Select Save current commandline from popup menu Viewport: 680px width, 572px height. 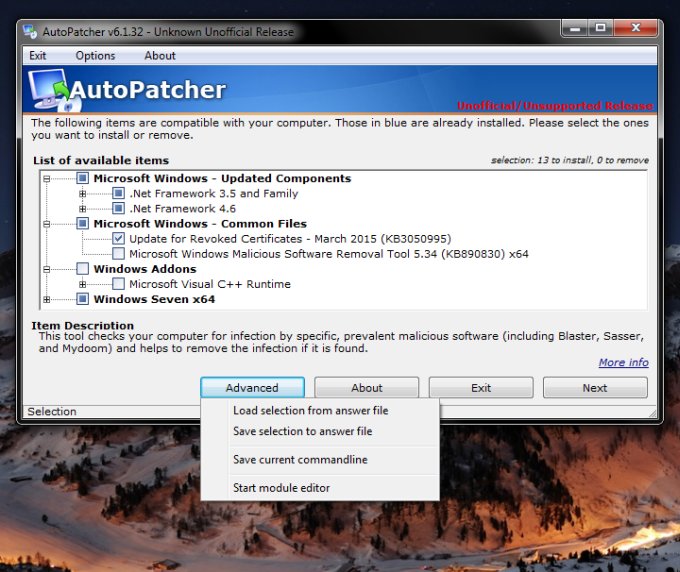pyautogui.click(x=300, y=460)
